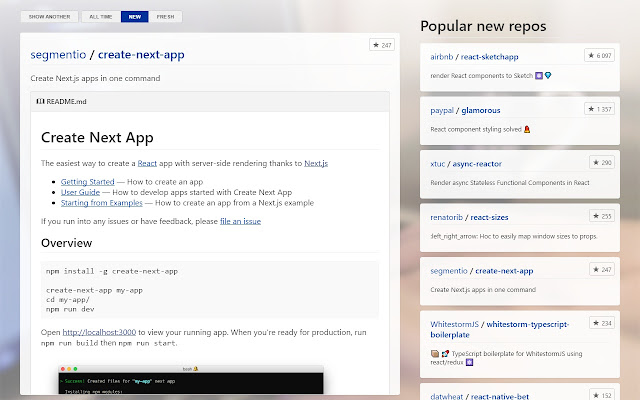Open the async-reactor repo link
Viewport: 640px width, 400px height.
click(x=477, y=164)
